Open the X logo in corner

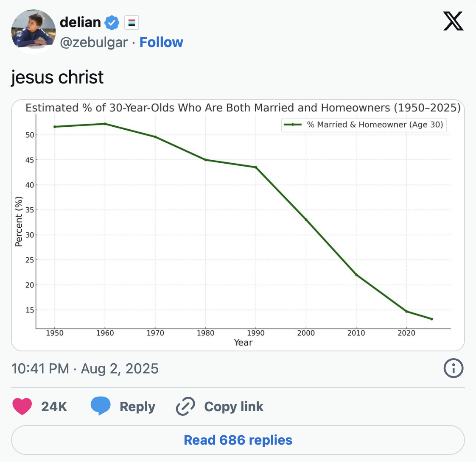[x=453, y=21]
